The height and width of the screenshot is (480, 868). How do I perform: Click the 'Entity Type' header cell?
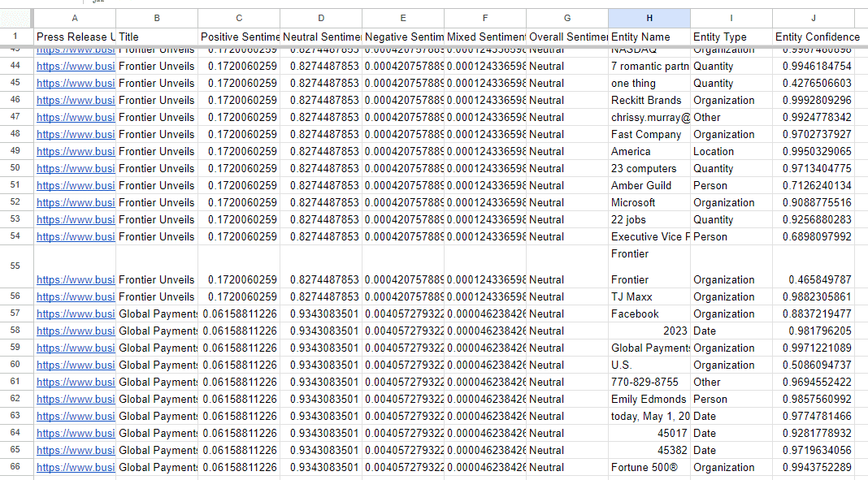click(731, 37)
